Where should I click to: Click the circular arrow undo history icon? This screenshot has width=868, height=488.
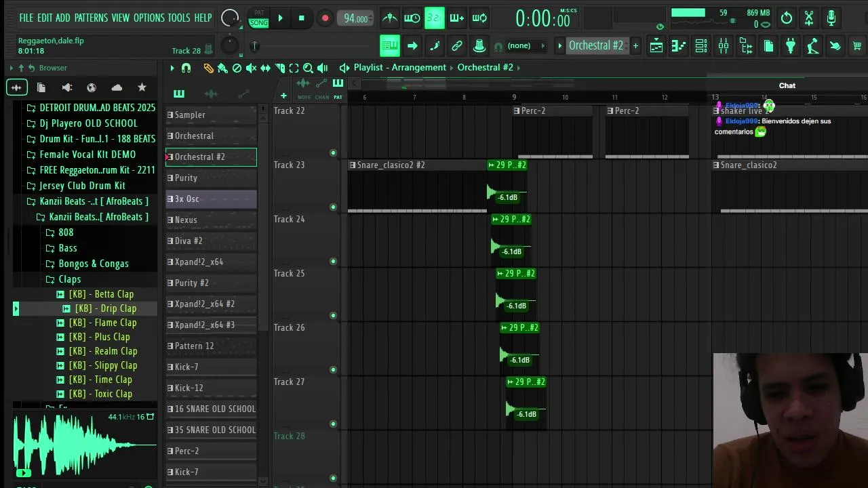coord(787,18)
